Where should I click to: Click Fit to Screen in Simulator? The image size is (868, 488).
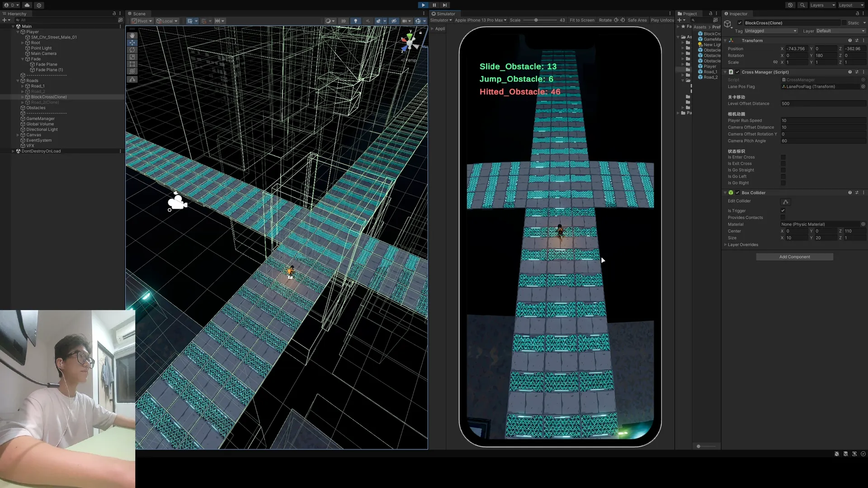(x=582, y=20)
